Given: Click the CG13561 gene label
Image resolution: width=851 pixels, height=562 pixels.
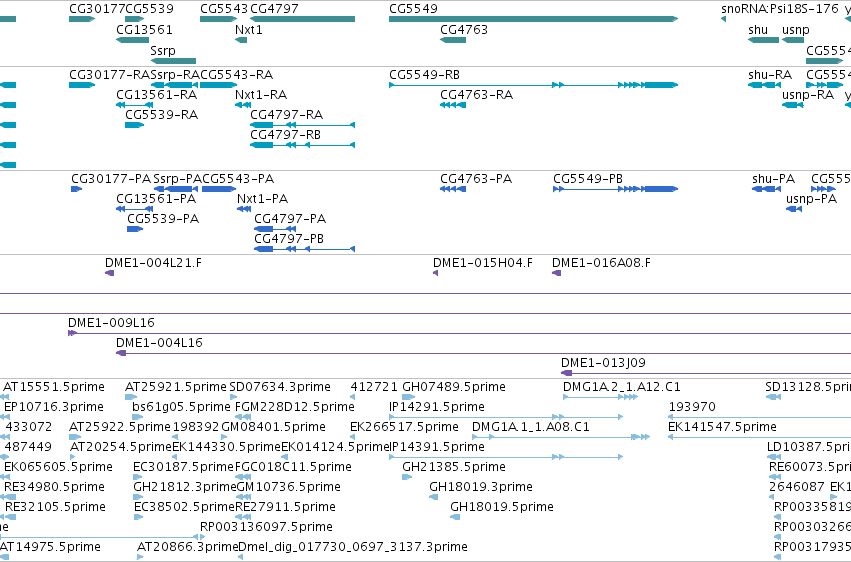Looking at the screenshot, I should tap(144, 29).
